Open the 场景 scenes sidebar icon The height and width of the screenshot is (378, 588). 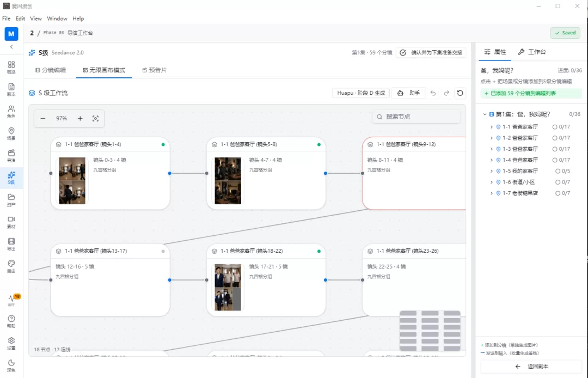[x=11, y=133]
